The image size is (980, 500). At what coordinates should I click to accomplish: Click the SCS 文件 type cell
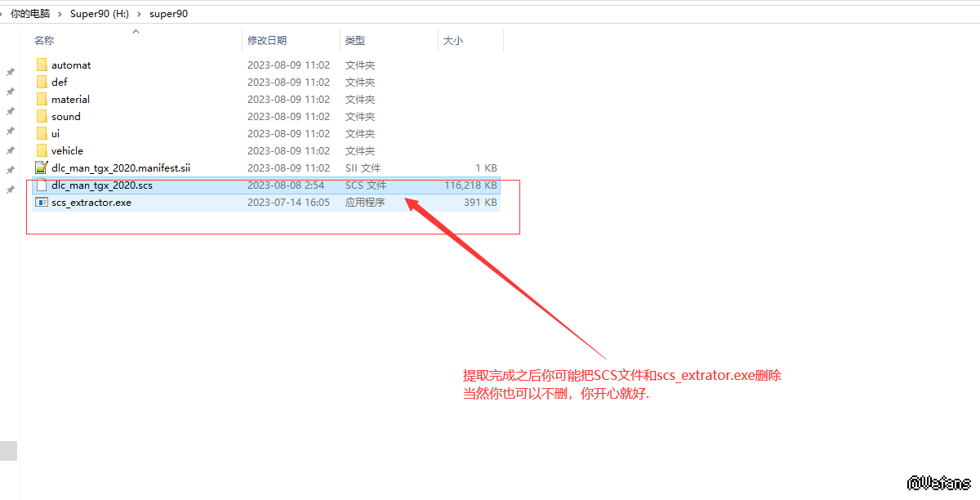point(366,185)
